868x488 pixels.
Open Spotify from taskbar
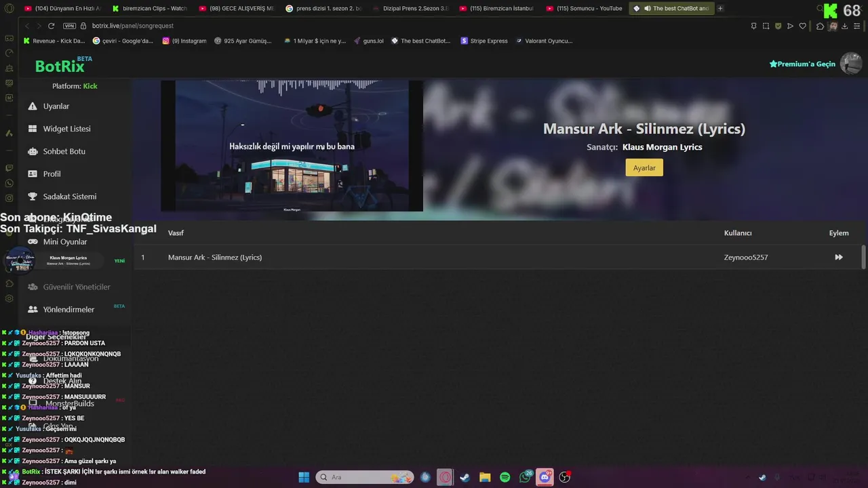click(505, 477)
